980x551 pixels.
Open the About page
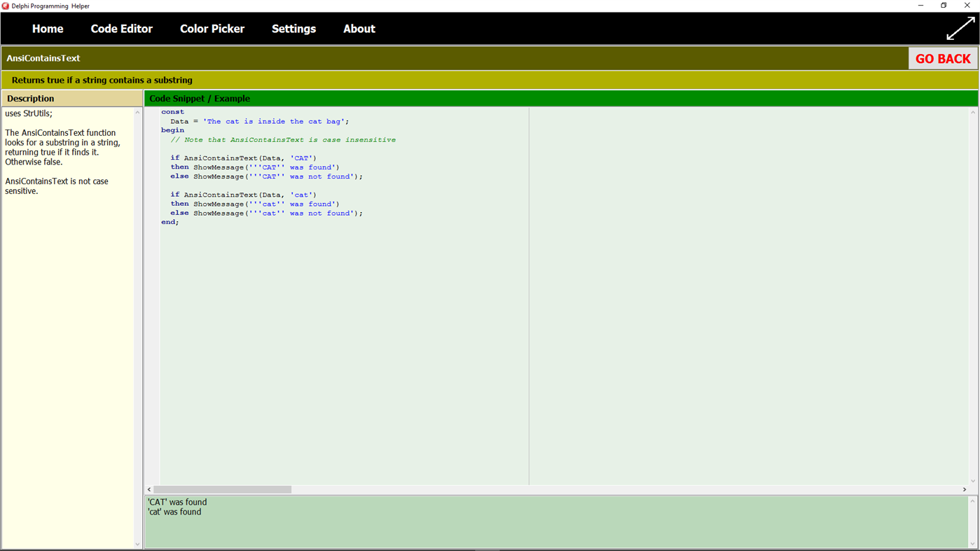pyautogui.click(x=359, y=29)
